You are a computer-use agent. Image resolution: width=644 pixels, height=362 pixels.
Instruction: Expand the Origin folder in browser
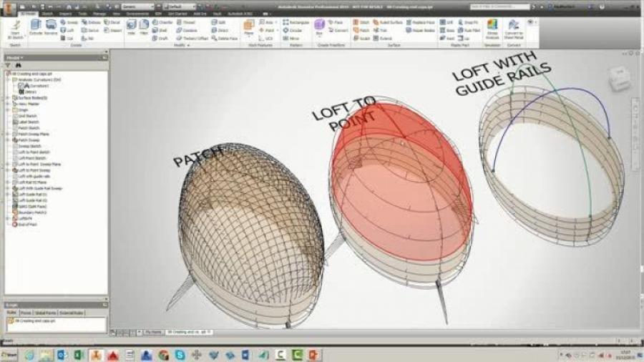pyautogui.click(x=7, y=109)
